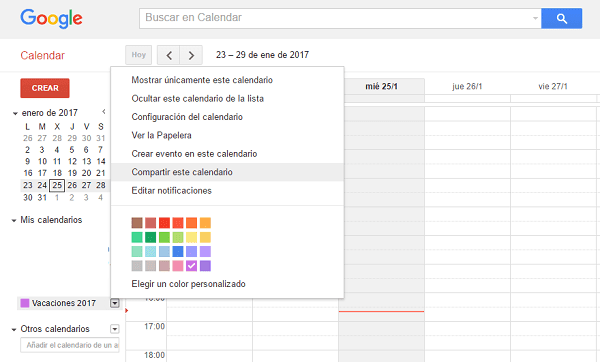Pick the brown color swatch
This screenshot has height=362, width=600.
click(x=137, y=223)
